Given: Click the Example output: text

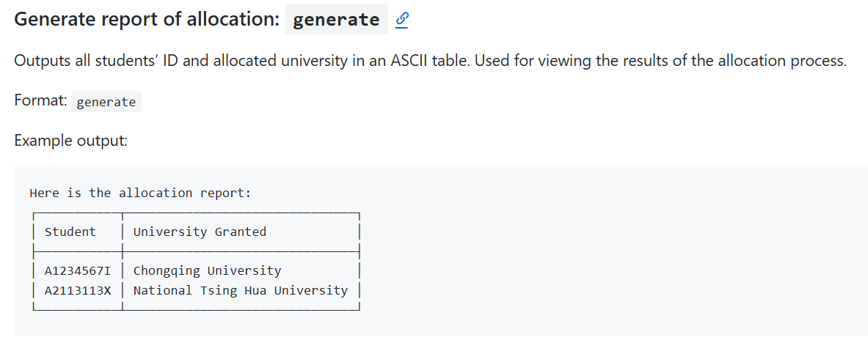Looking at the screenshot, I should coord(71,141).
